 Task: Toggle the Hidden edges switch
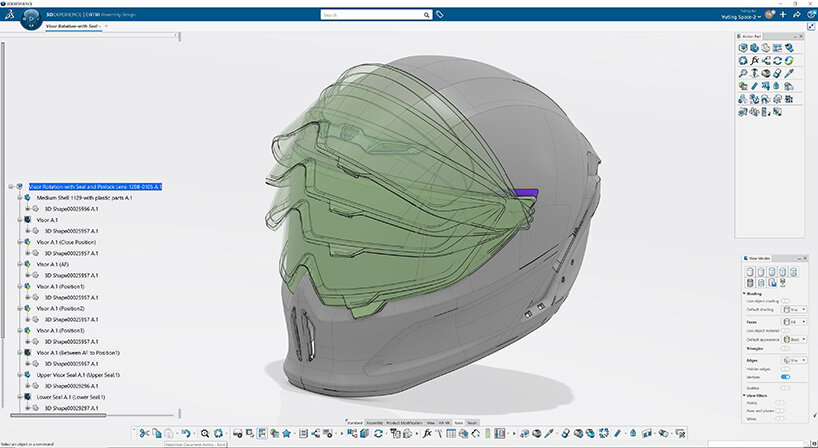[x=785, y=367]
